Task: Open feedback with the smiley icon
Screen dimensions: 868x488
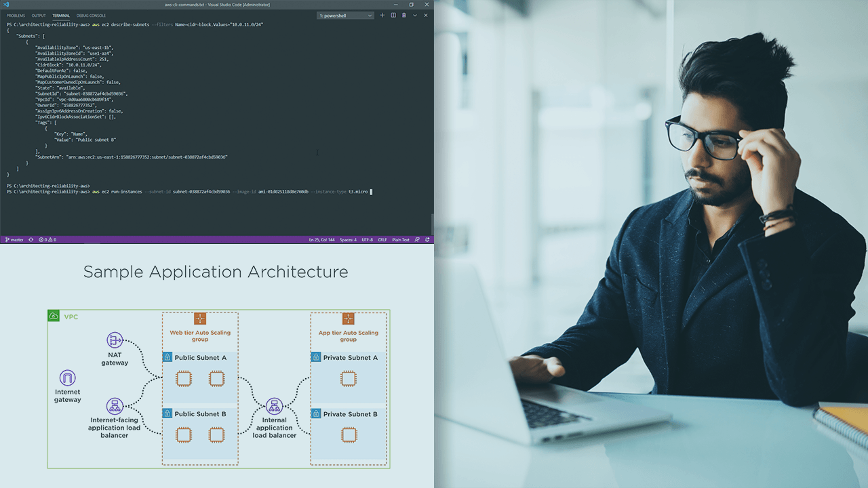Action: pyautogui.click(x=416, y=239)
